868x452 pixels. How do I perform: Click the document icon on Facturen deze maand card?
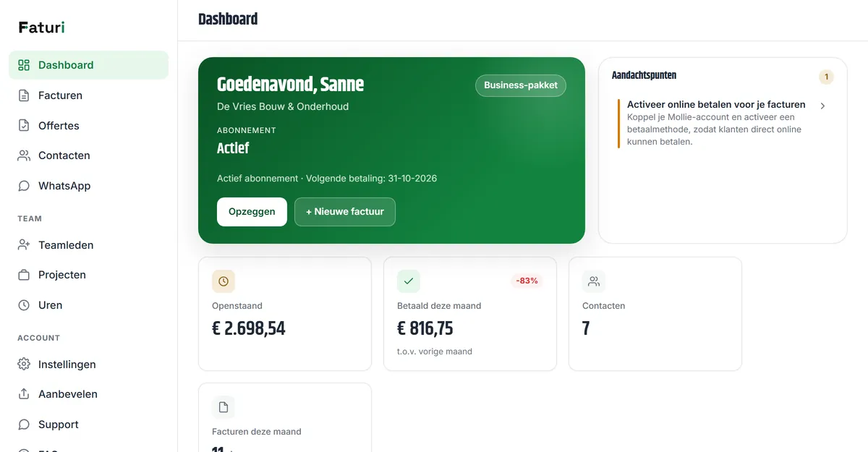224,407
